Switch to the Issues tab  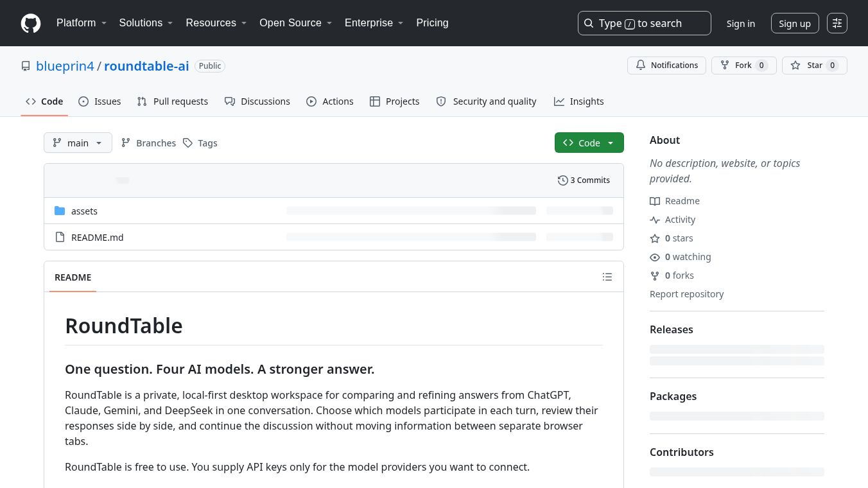click(x=100, y=101)
